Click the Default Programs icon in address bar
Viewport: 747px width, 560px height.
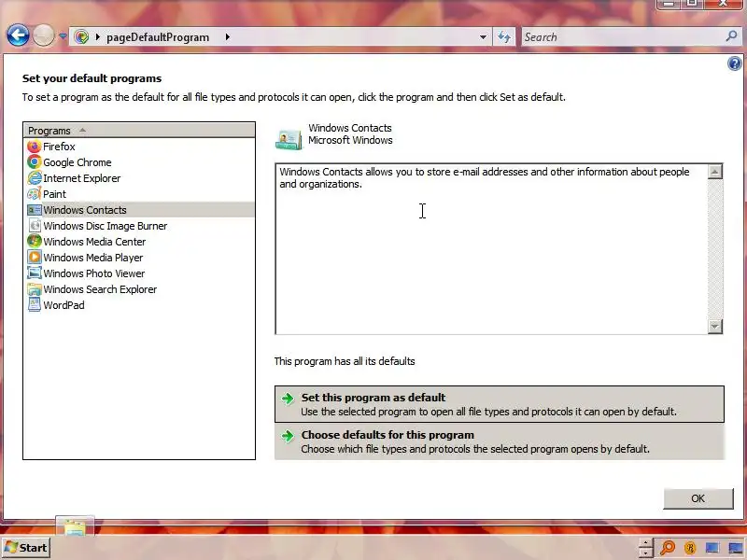(81, 36)
